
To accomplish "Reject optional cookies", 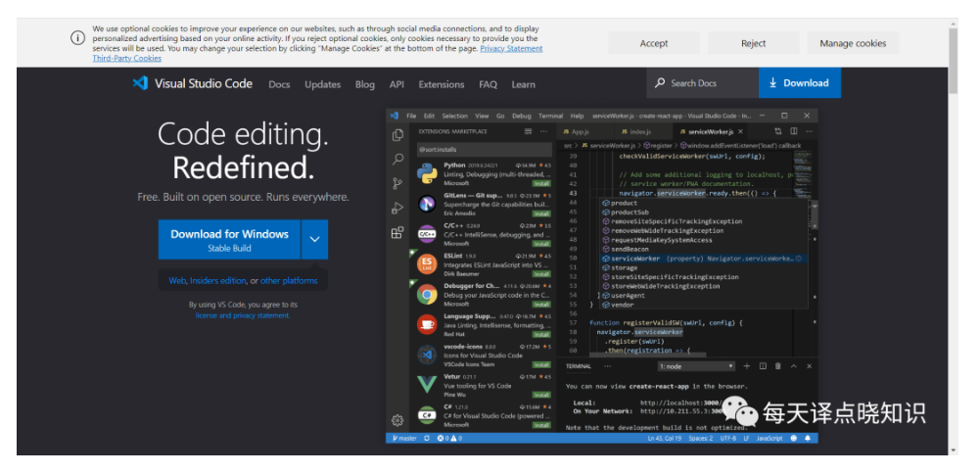I will click(753, 43).
